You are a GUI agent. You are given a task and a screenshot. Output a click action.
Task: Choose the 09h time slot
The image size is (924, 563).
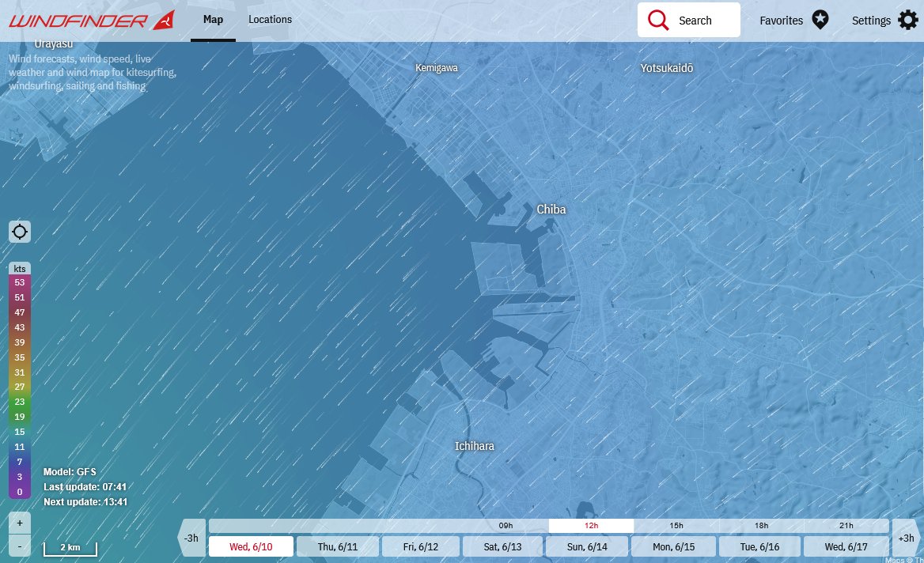coord(506,526)
